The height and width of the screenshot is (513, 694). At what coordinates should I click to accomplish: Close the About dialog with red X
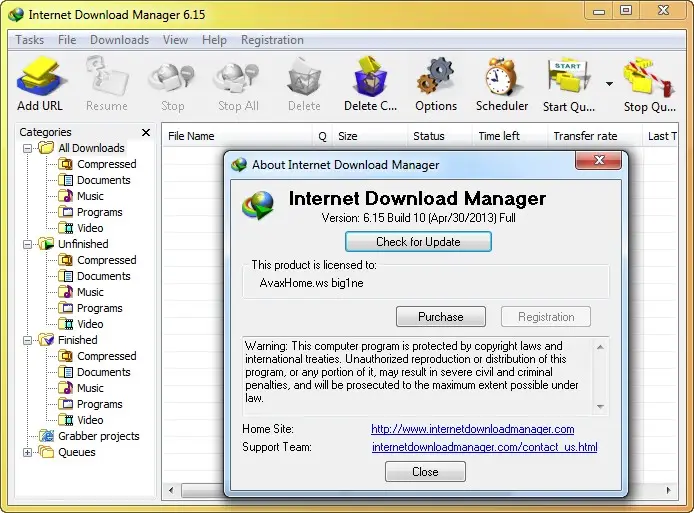[599, 160]
